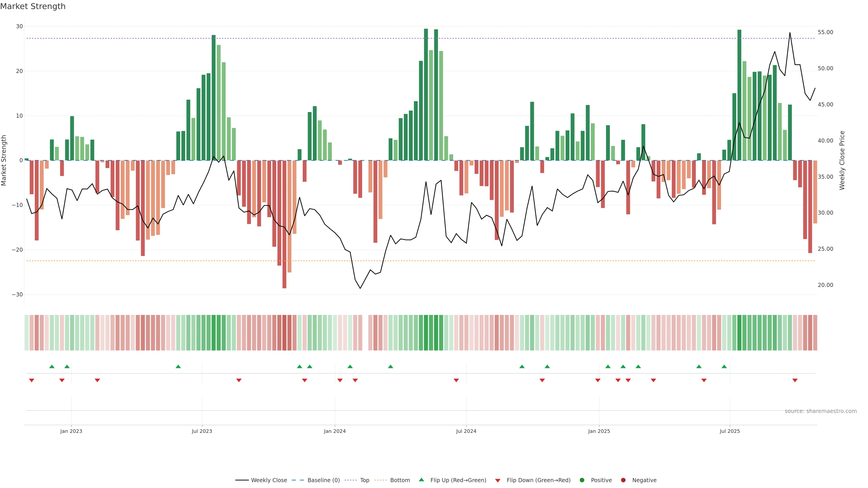Click the dark red Negative circle in legend
Screen dimensions: 868x488
coord(623,480)
